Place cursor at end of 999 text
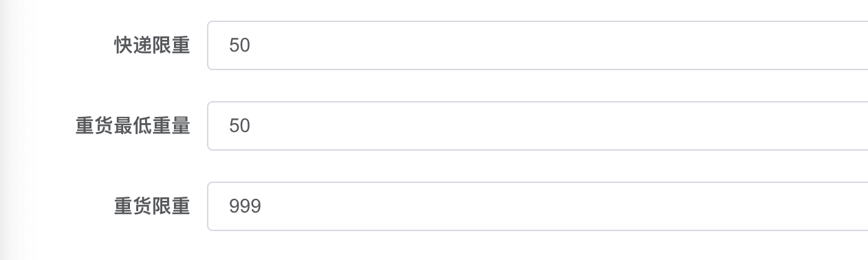The image size is (868, 260). coord(262,206)
